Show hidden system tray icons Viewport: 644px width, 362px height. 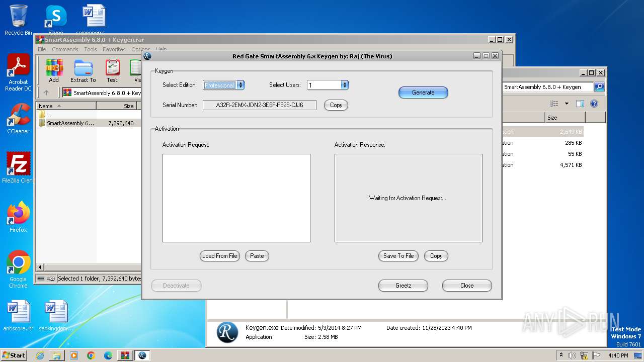561,355
